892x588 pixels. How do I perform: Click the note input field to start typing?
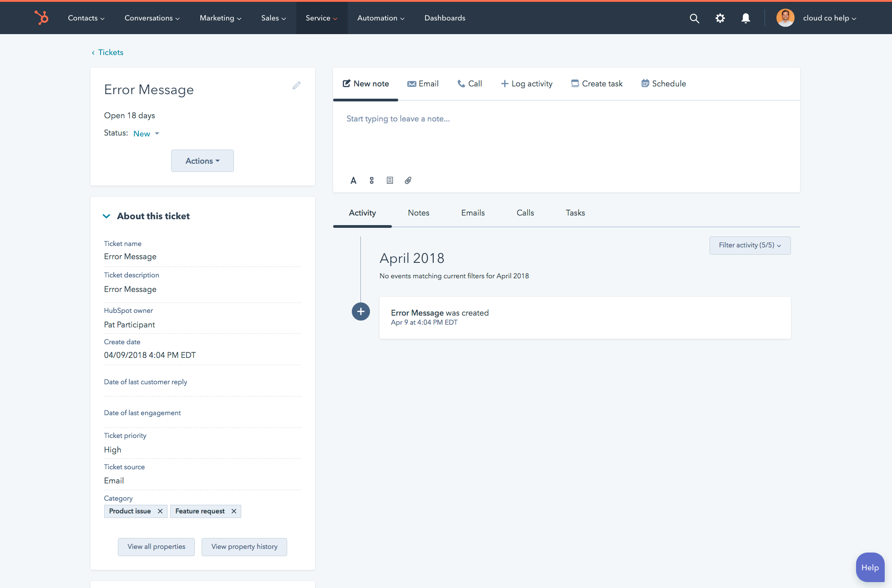coord(566,119)
